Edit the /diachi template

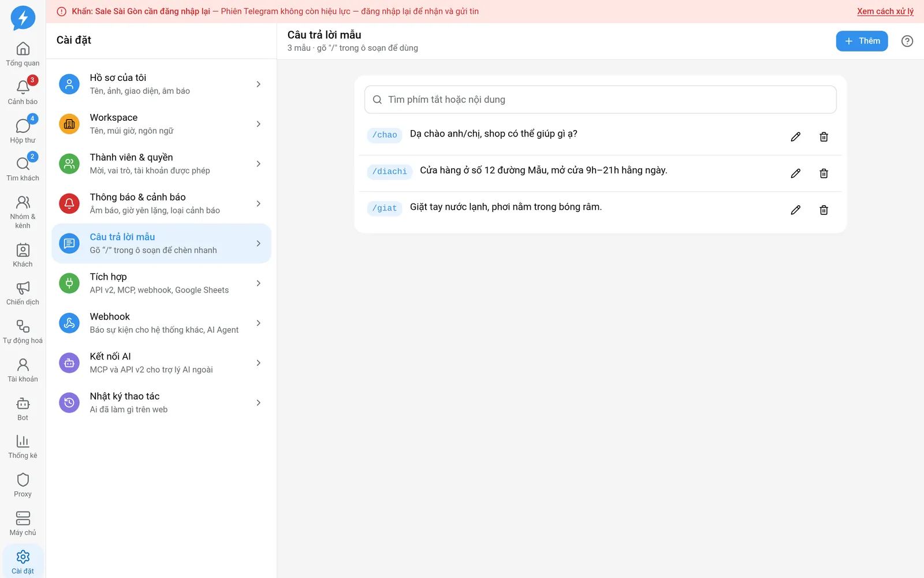pos(796,173)
